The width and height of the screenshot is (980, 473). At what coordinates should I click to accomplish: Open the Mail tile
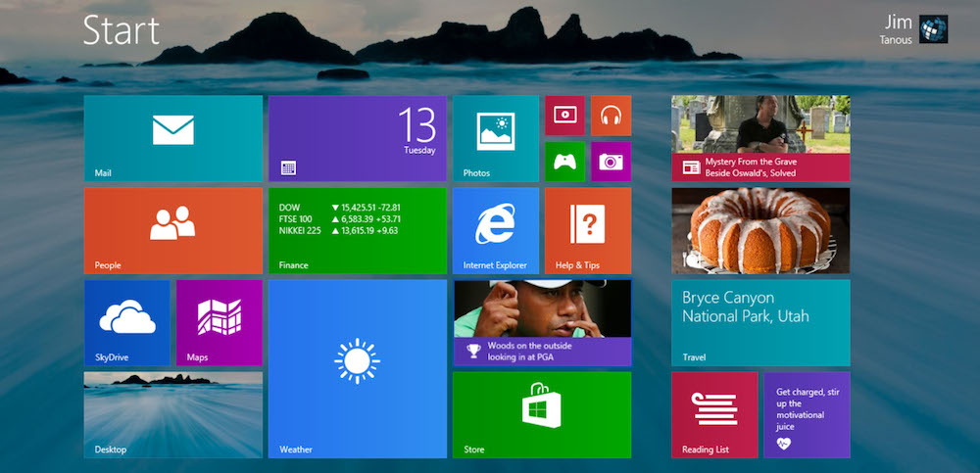[x=173, y=138]
